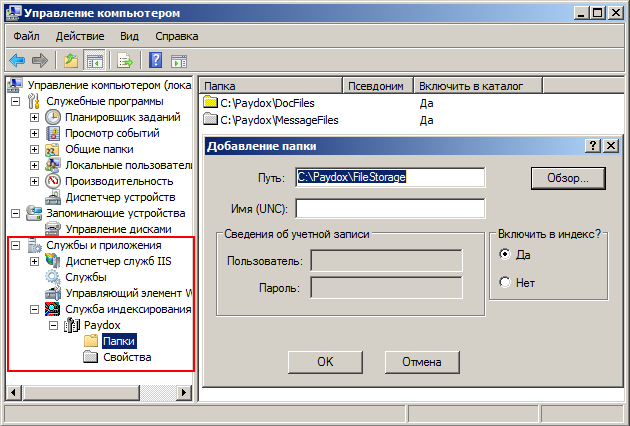Click the show/hide action pane icon

(179, 60)
